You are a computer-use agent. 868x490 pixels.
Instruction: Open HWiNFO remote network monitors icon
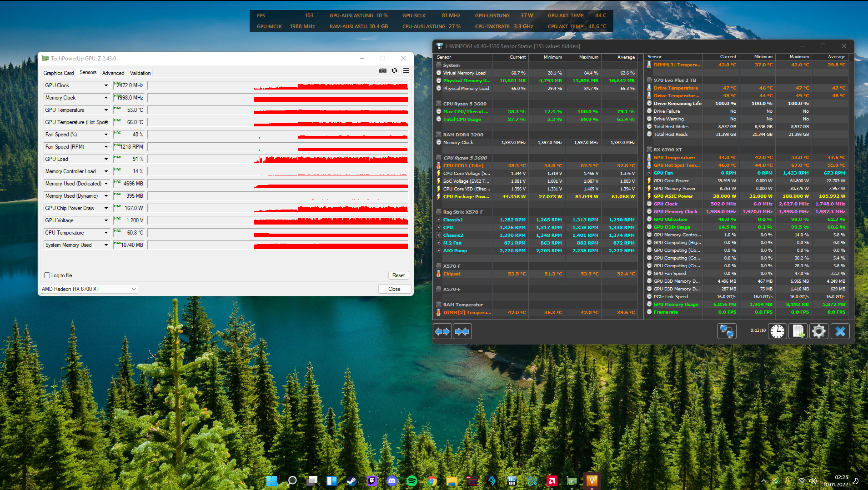(727, 331)
